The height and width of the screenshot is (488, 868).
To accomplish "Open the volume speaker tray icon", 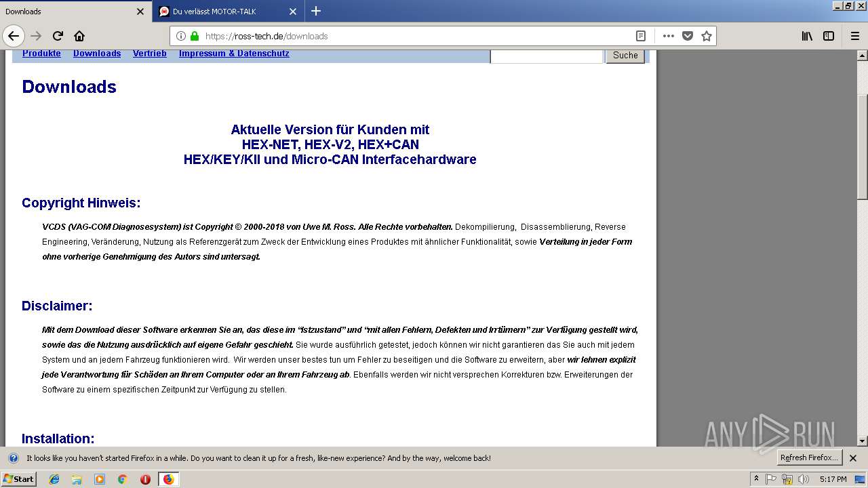I will [804, 479].
